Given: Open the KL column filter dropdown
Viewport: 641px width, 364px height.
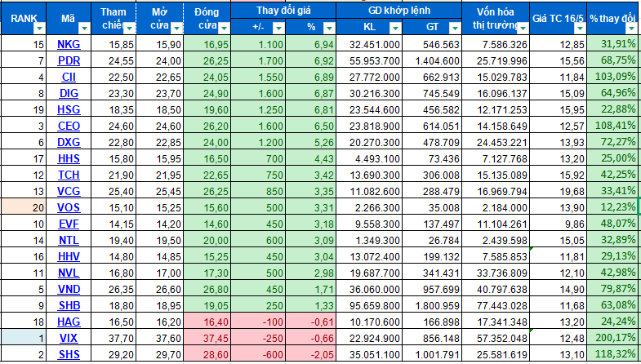Looking at the screenshot, I should coord(395,28).
